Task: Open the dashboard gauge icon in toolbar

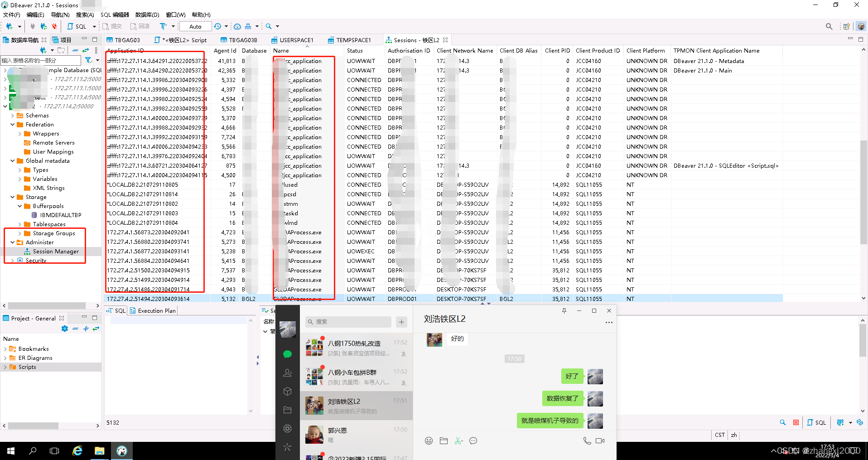Action: 237,26
